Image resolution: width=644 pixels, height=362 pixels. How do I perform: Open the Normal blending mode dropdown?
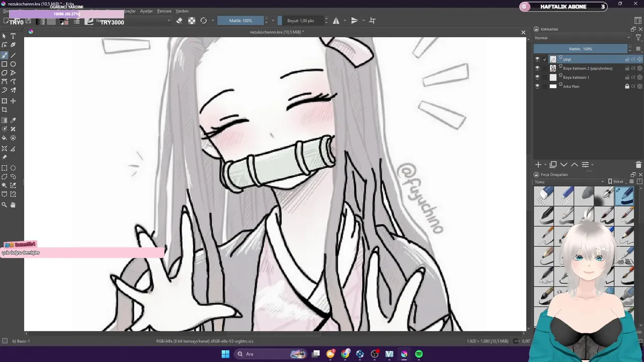pyautogui.click(x=582, y=38)
